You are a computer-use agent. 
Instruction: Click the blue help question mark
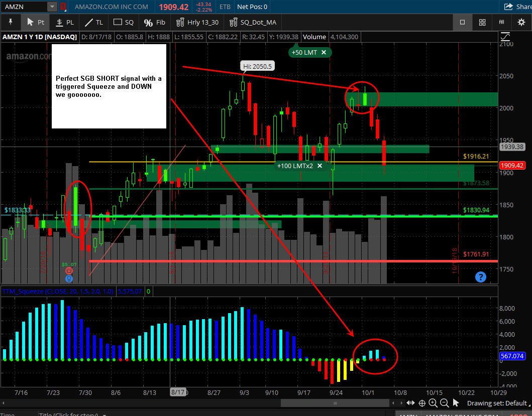pyautogui.click(x=480, y=277)
